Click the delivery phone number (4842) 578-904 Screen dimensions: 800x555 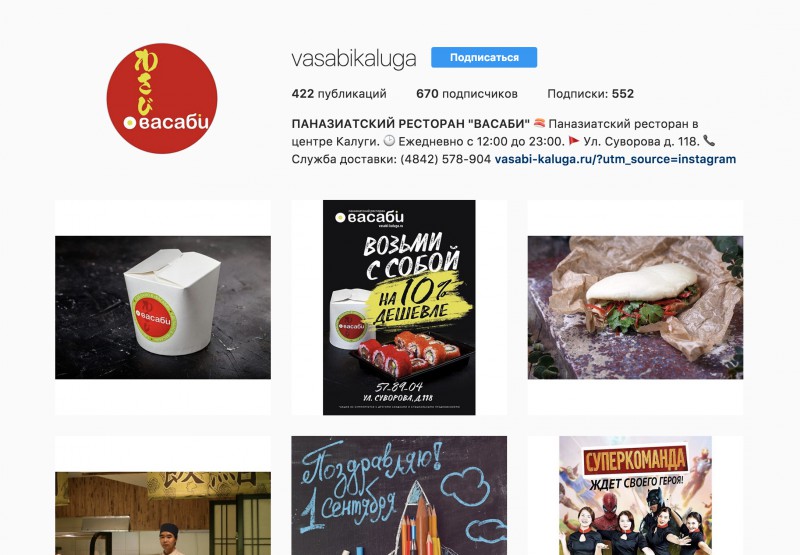click(x=445, y=159)
